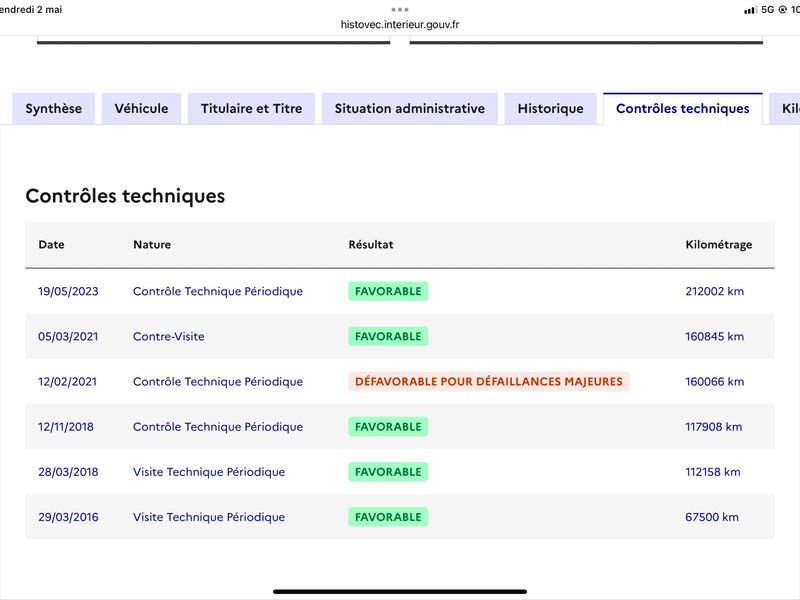
Task: Click Visite Technique Périodique for 28/03/2018
Action: tap(209, 472)
